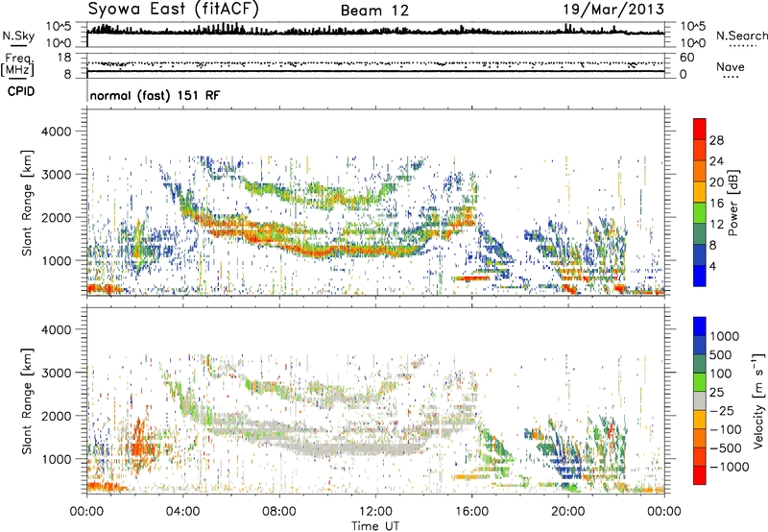Click the "4" label on Power colorbar

click(712, 266)
